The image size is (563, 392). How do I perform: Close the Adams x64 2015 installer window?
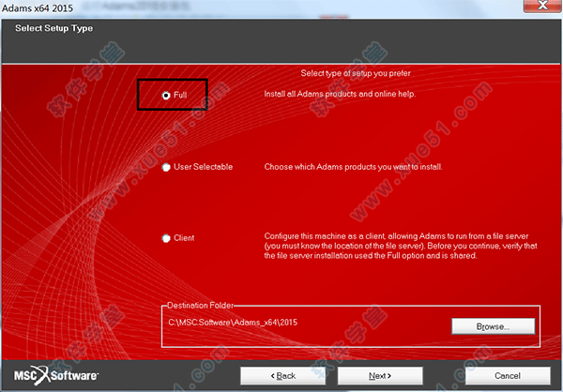pos(542,6)
